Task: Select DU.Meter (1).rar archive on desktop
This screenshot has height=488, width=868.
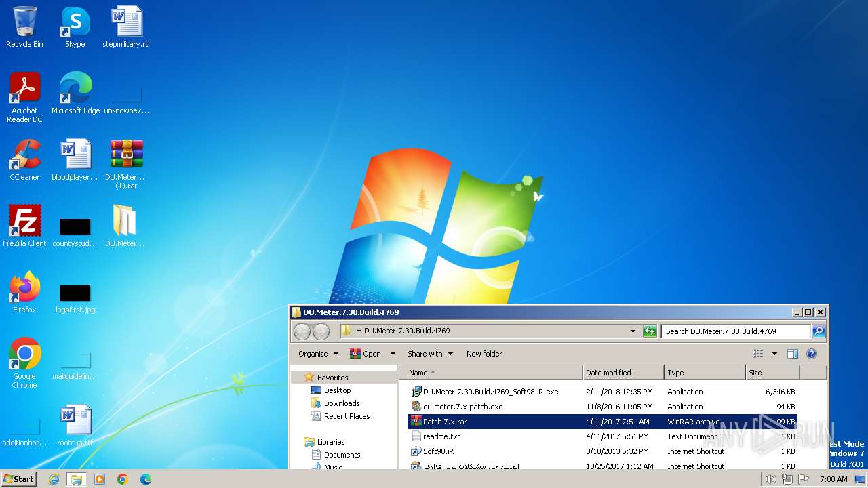Action: click(x=126, y=164)
